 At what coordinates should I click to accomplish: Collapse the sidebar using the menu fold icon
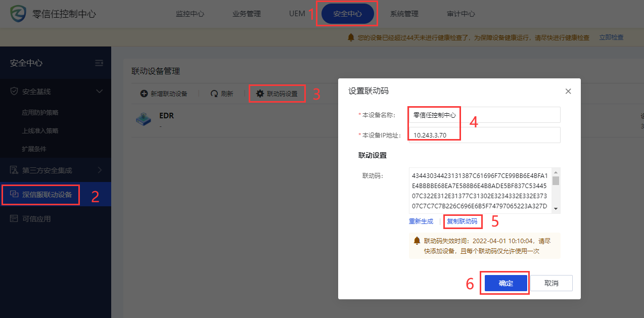point(99,63)
